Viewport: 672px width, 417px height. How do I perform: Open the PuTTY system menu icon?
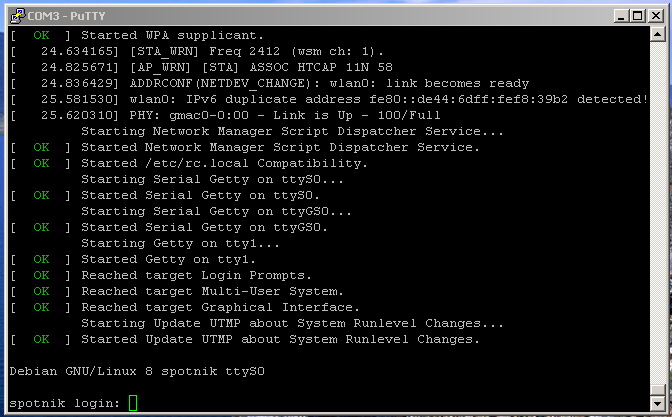pyautogui.click(x=18, y=16)
